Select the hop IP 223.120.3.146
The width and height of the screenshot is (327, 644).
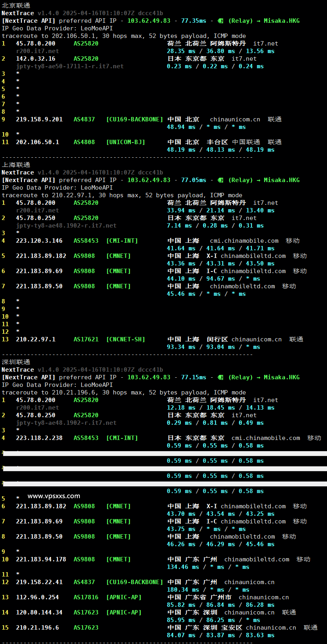point(39,241)
